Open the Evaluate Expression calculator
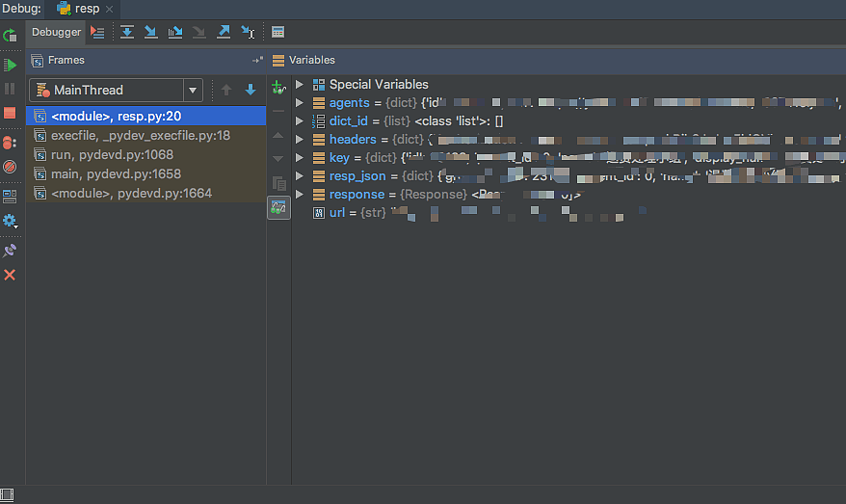 tap(278, 32)
